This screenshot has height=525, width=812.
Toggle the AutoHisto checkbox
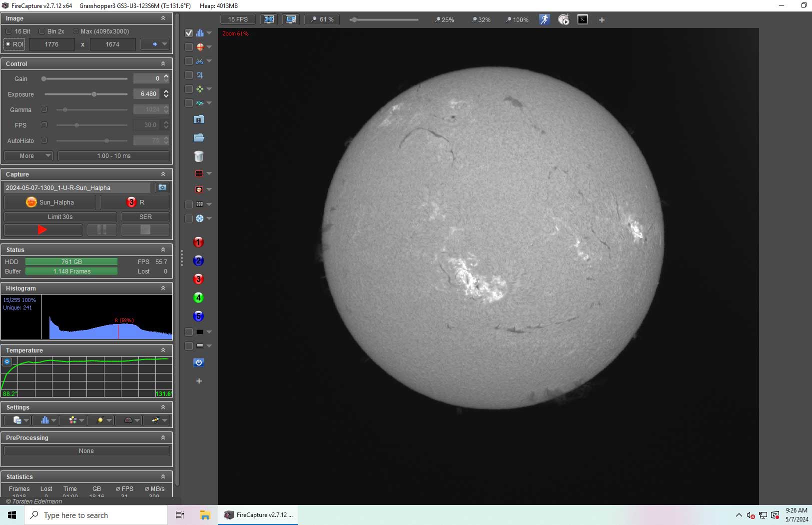[x=44, y=140]
